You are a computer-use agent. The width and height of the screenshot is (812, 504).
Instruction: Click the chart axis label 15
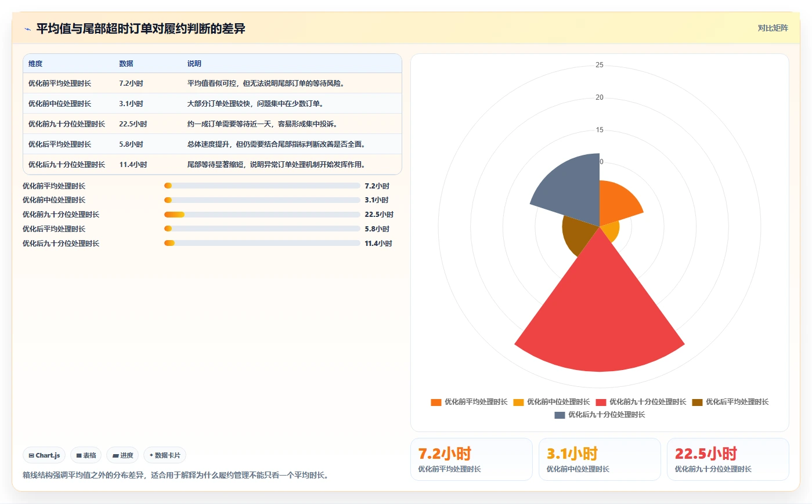click(x=600, y=130)
